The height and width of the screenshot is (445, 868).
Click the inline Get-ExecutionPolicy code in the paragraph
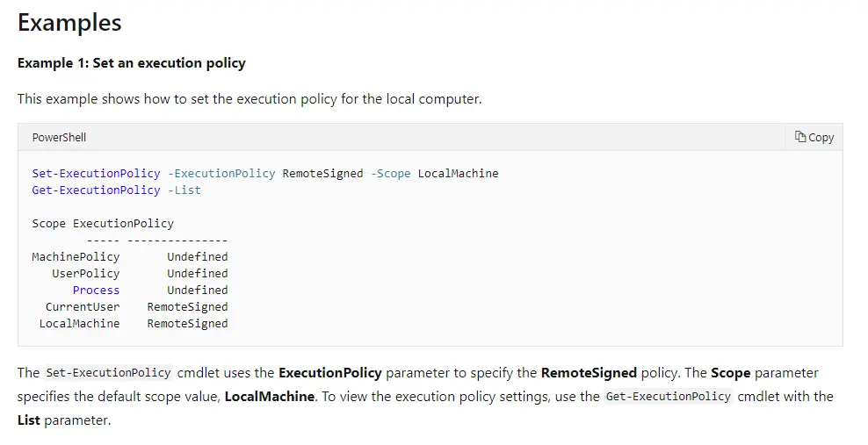(x=669, y=396)
